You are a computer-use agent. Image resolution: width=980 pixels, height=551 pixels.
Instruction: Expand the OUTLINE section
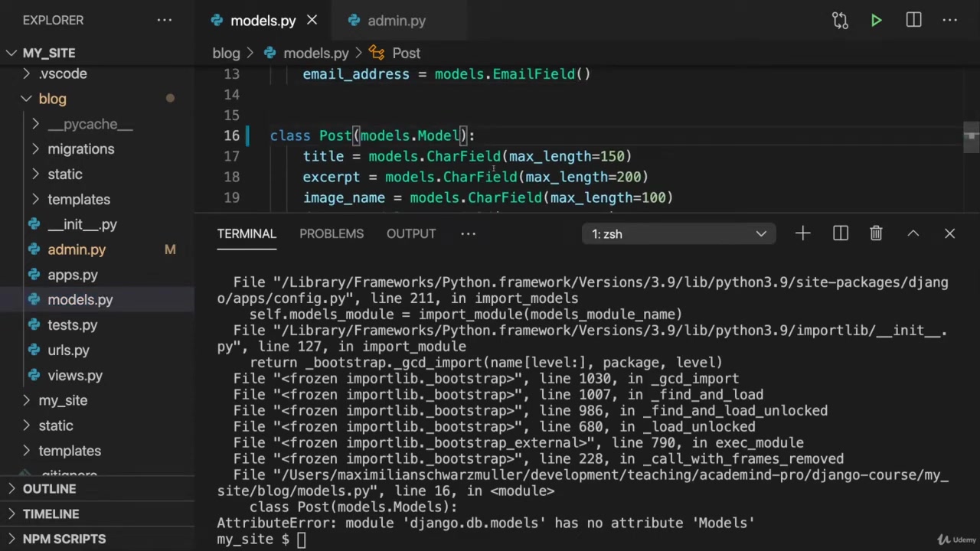pyautogui.click(x=49, y=489)
